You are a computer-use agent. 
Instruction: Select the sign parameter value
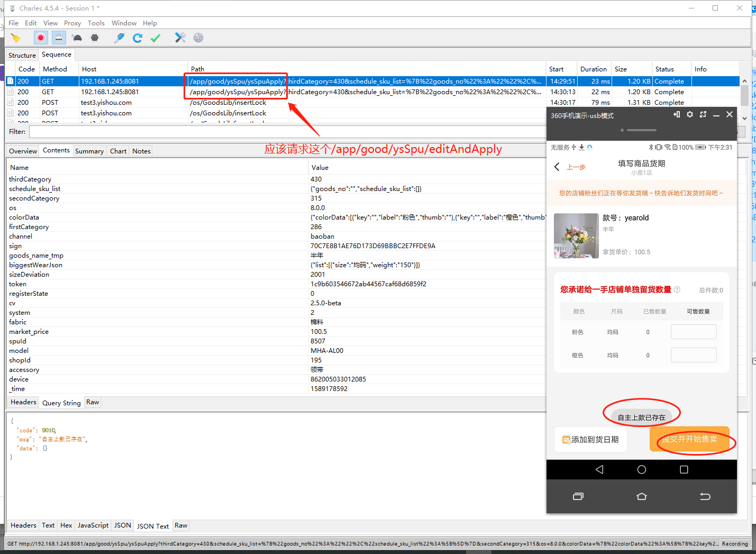pyautogui.click(x=373, y=246)
